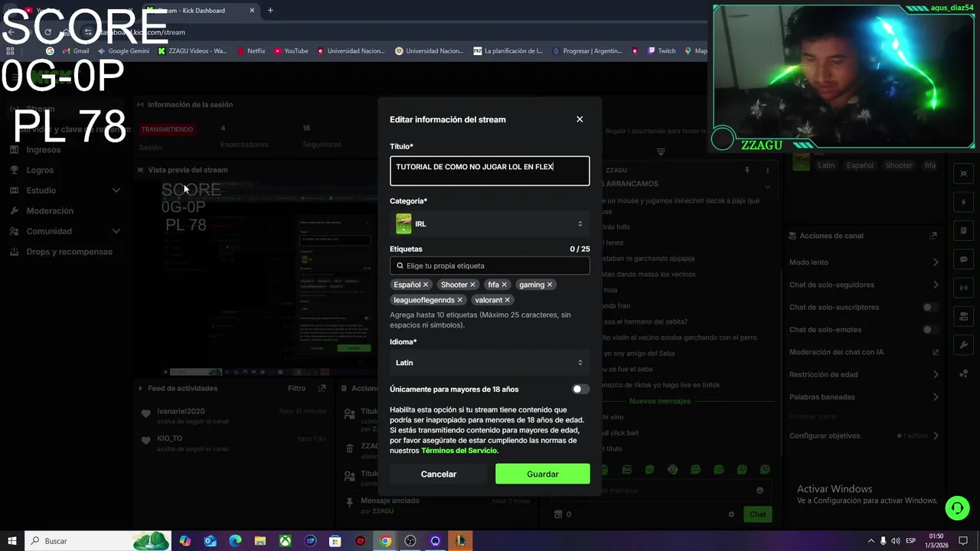Remove the fifa tag
Viewport: 980px width, 551px height.
pyautogui.click(x=504, y=285)
